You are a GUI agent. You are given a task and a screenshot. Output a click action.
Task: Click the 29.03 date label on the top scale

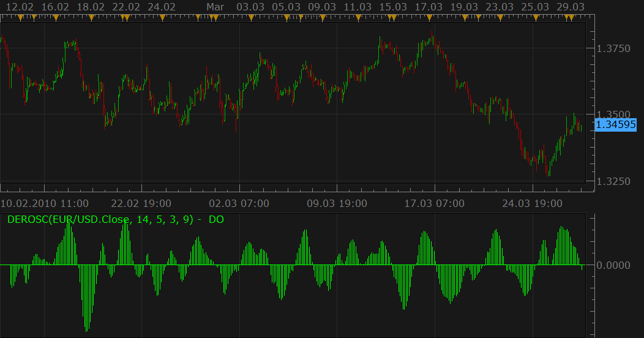click(x=571, y=7)
